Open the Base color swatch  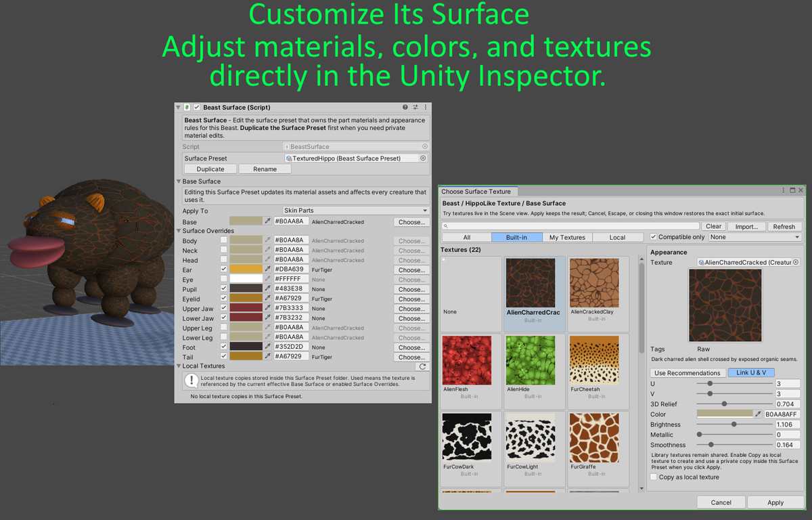coord(246,221)
